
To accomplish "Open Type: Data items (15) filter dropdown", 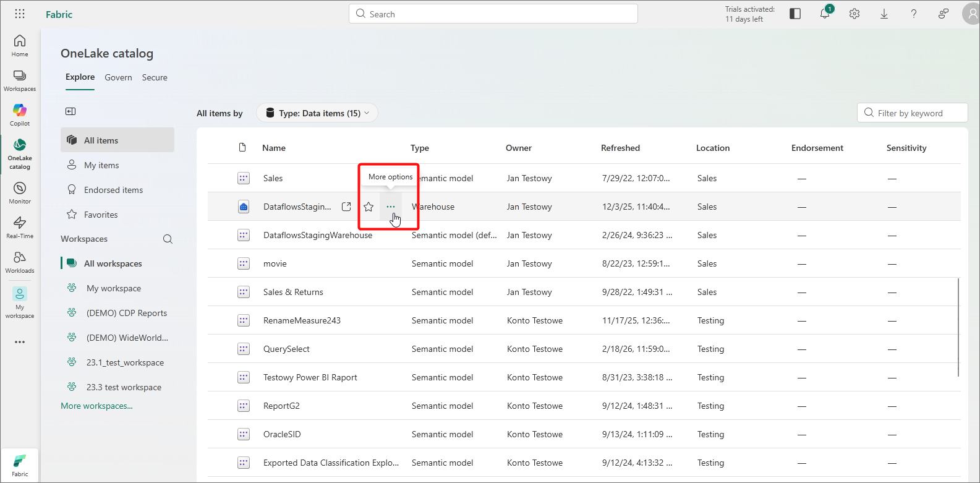I will click(317, 113).
